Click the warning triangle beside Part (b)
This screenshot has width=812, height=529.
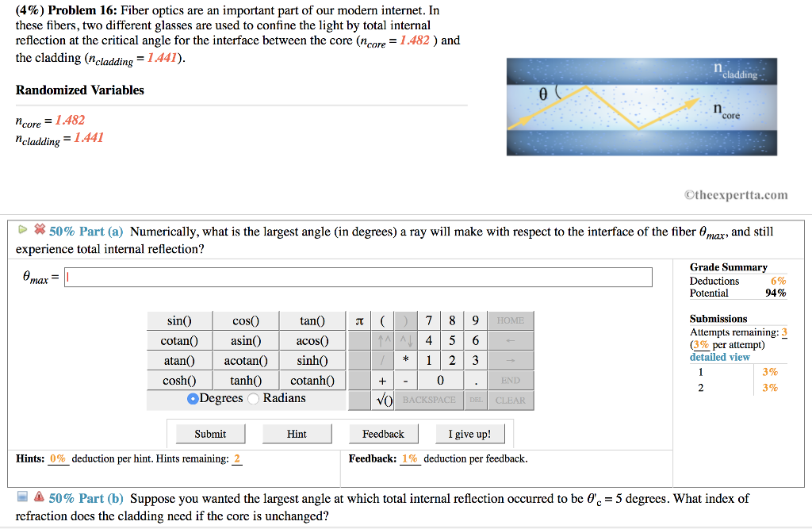(x=38, y=498)
